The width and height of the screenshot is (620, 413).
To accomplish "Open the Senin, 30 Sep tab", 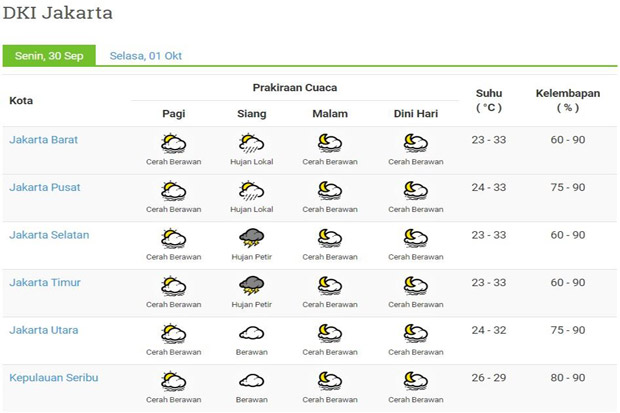I will pos(49,55).
